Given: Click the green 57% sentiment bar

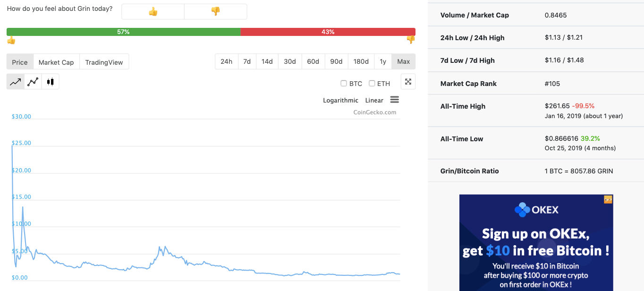Looking at the screenshot, I should point(123,32).
